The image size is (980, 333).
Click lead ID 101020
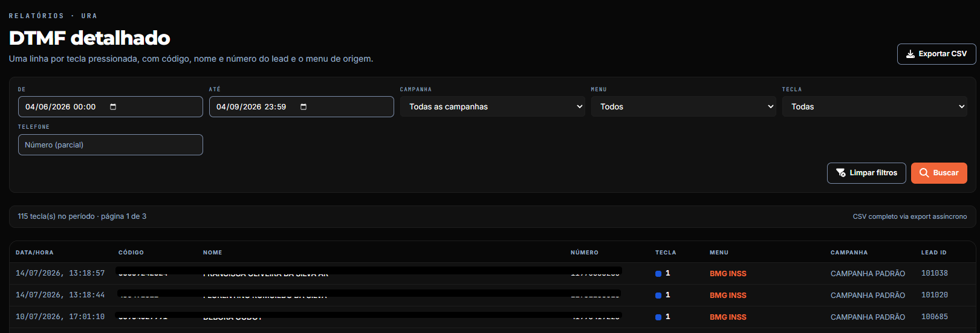(935, 295)
